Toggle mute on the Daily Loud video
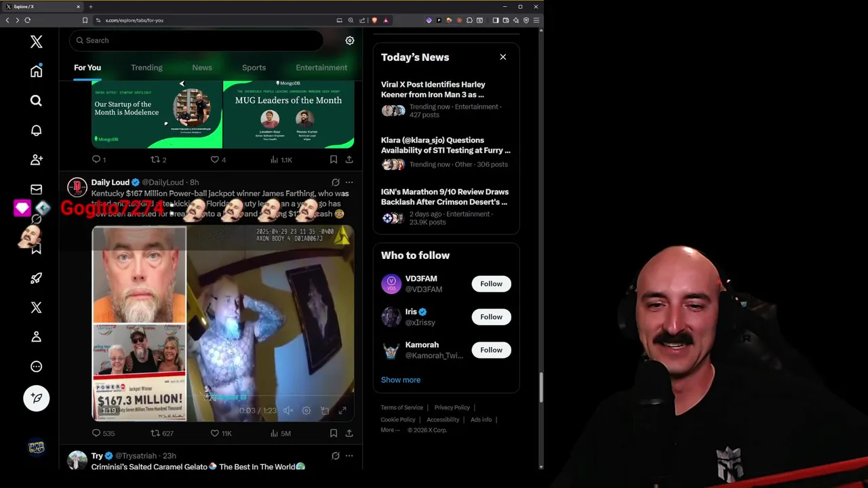 288,411
